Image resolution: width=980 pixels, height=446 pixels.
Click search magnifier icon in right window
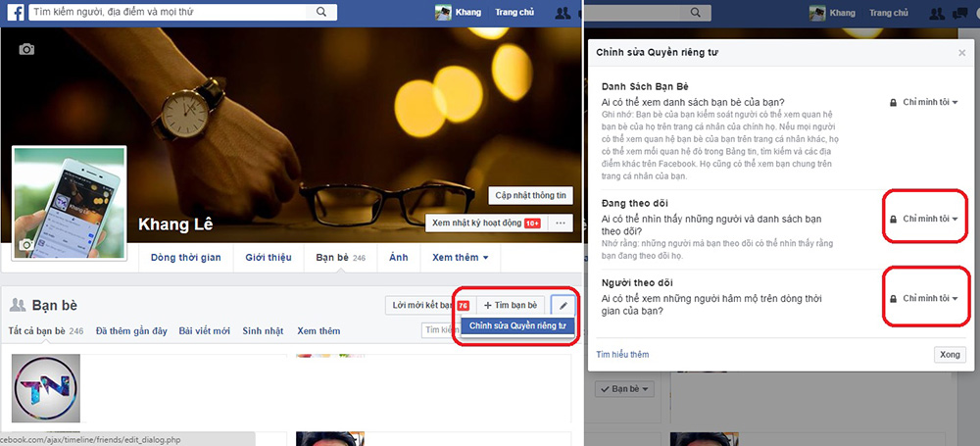pos(695,12)
